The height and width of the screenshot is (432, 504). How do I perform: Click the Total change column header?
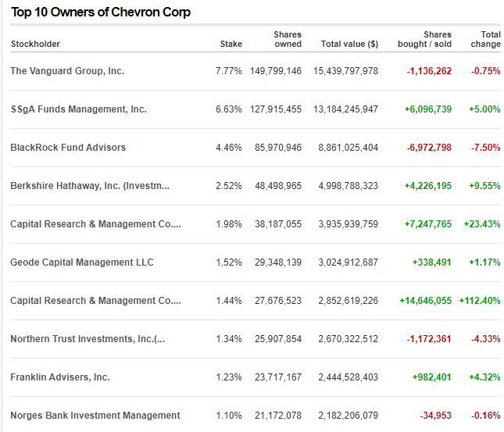coord(485,39)
